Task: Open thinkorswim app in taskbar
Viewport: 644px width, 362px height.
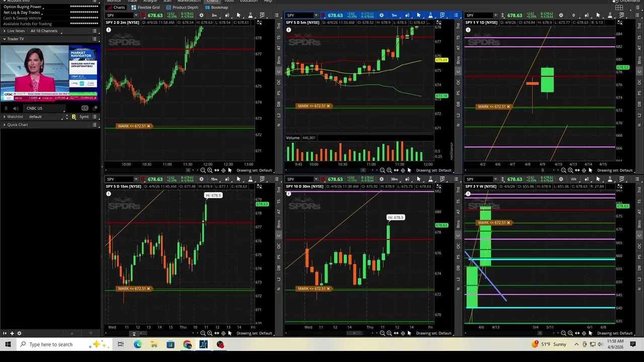Action: (203, 344)
